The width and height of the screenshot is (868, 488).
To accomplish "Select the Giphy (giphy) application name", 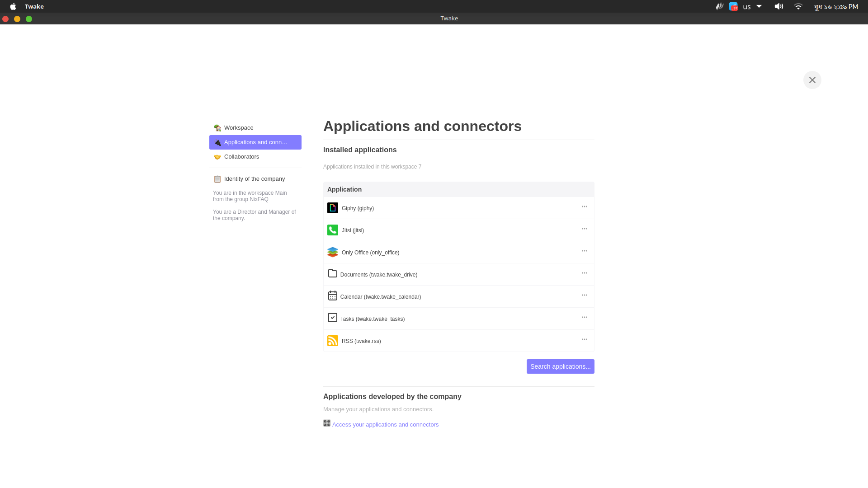I will coord(358,208).
